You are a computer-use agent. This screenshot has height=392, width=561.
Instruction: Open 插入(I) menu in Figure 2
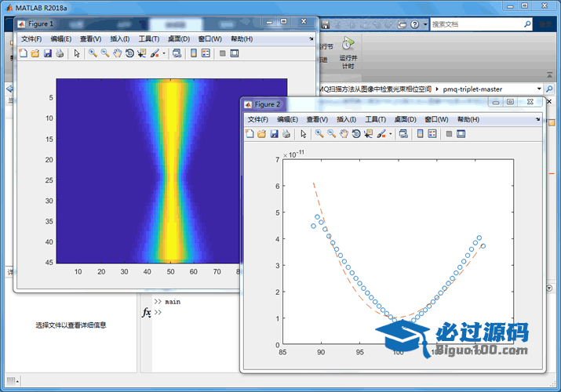[346, 119]
